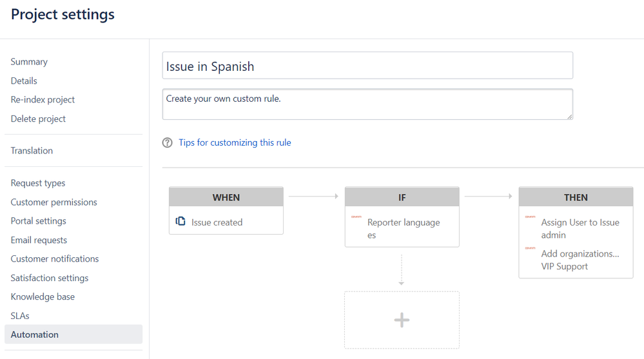Click Delete project in sidebar
The width and height of the screenshot is (644, 359).
(38, 119)
